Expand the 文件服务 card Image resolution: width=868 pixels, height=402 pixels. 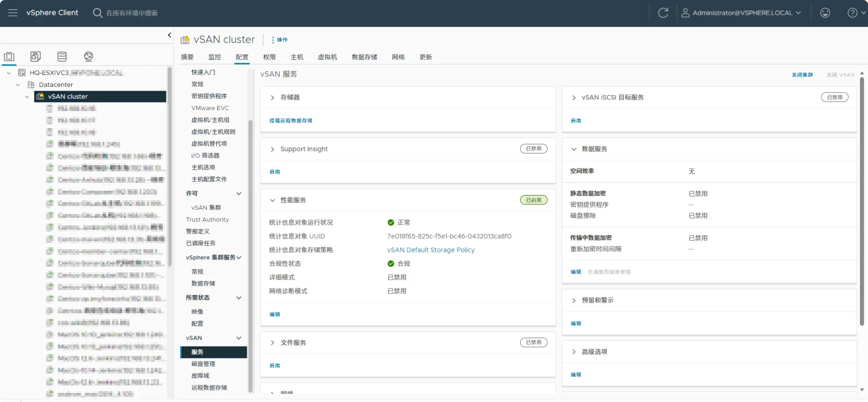click(272, 343)
